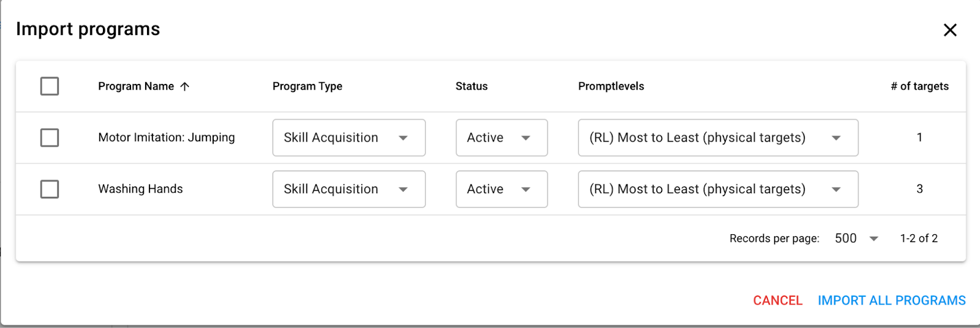
Task: Click the Promptlevels column header
Action: point(611,86)
